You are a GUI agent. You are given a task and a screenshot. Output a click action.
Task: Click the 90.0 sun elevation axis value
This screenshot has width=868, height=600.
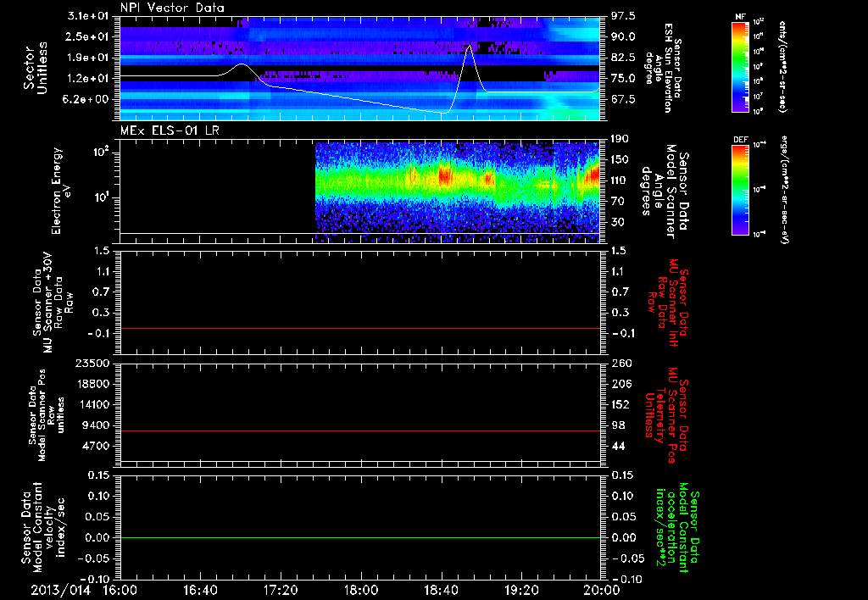tap(624, 36)
